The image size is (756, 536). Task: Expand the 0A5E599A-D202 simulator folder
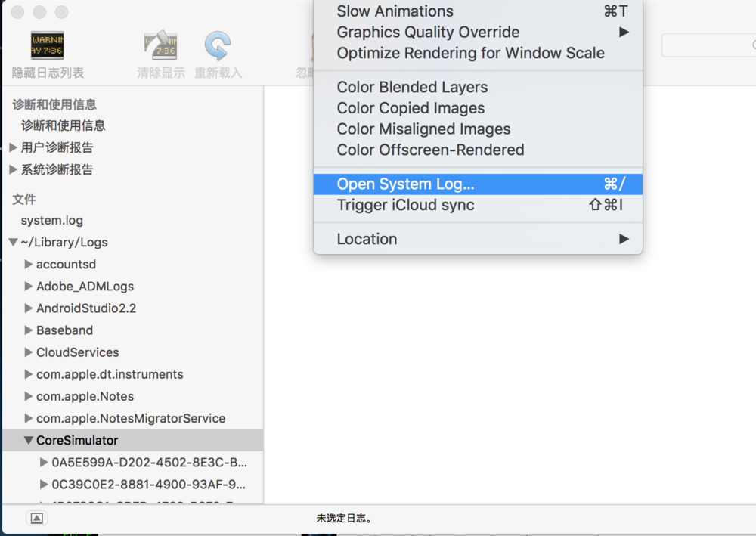(x=44, y=462)
